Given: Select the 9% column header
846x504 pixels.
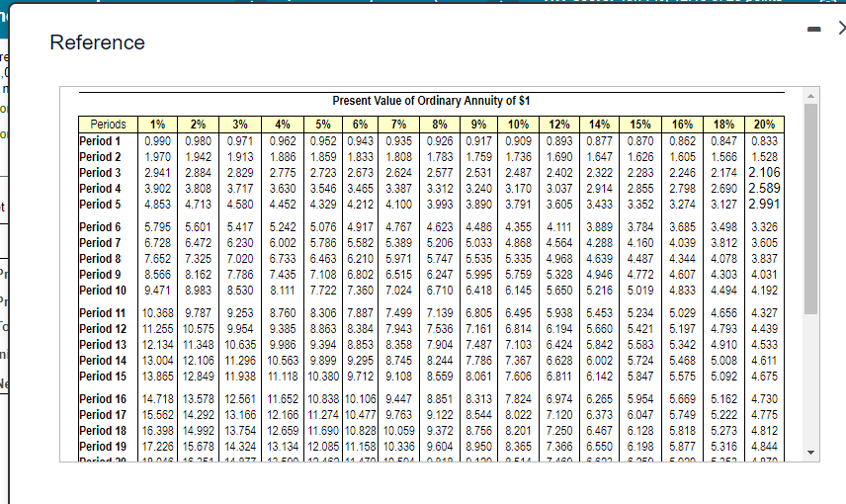Looking at the screenshot, I should (478, 125).
